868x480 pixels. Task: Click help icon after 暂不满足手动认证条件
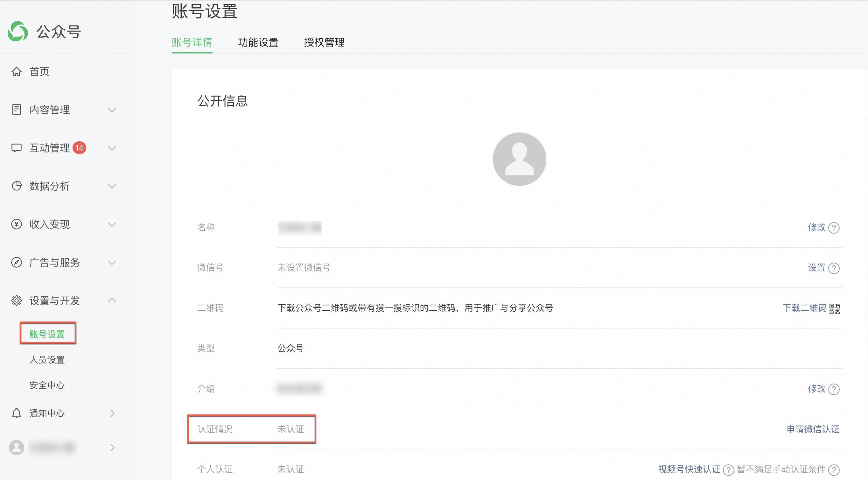pyautogui.click(x=834, y=469)
